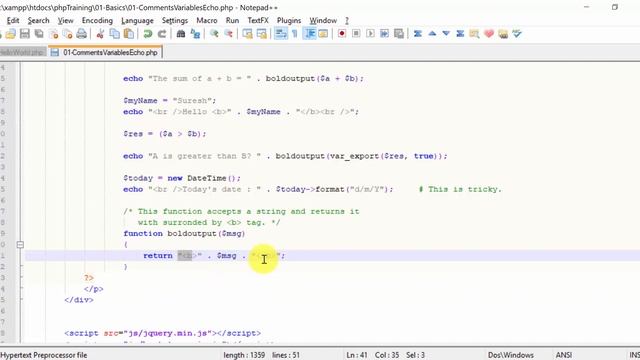The image size is (640, 360).
Task: Click the yellow icon right of the heart
Action: (503, 34)
